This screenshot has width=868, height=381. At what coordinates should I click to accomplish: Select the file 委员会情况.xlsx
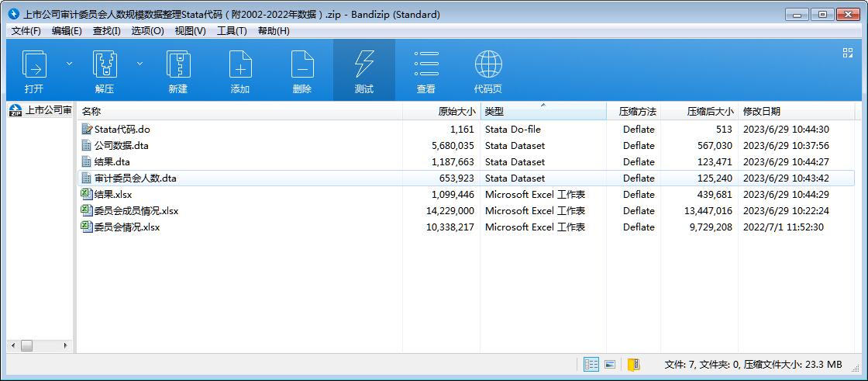click(x=127, y=227)
